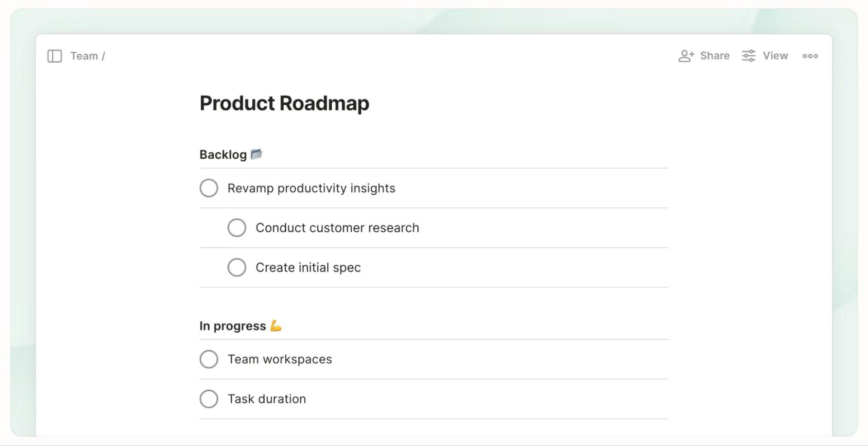Navigate to the Team breadcrumb
The image size is (868, 446).
(84, 56)
